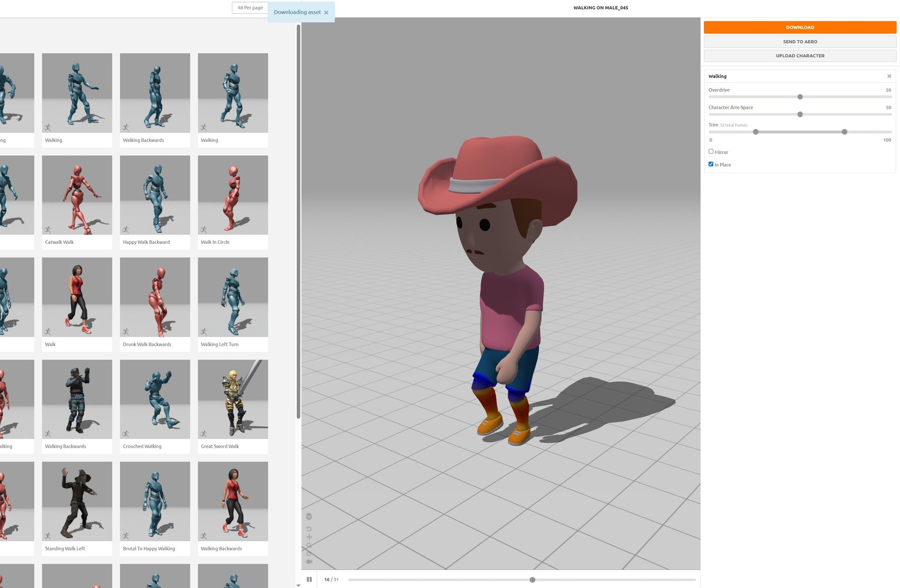
Task: Enable the Mirror checkbox
Action: (711, 151)
